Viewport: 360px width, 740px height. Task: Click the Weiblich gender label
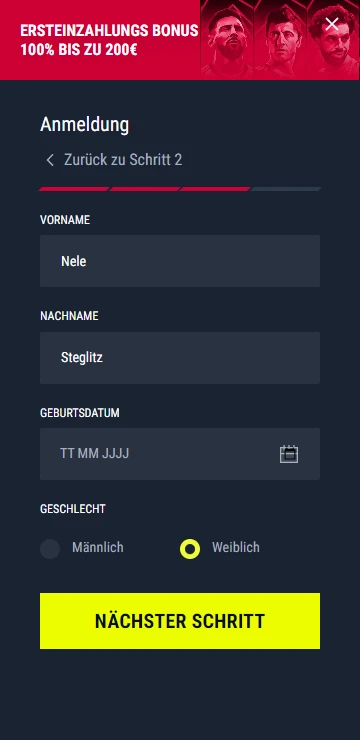235,547
